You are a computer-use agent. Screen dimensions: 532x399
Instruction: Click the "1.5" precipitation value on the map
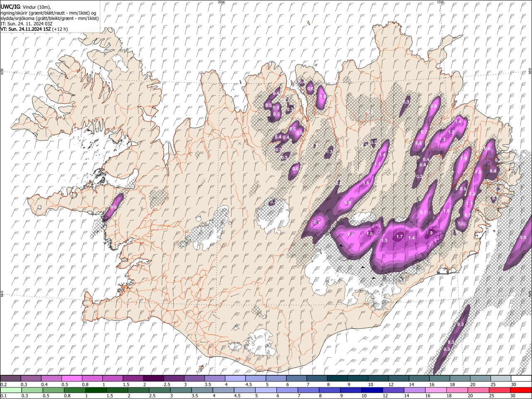451,132
